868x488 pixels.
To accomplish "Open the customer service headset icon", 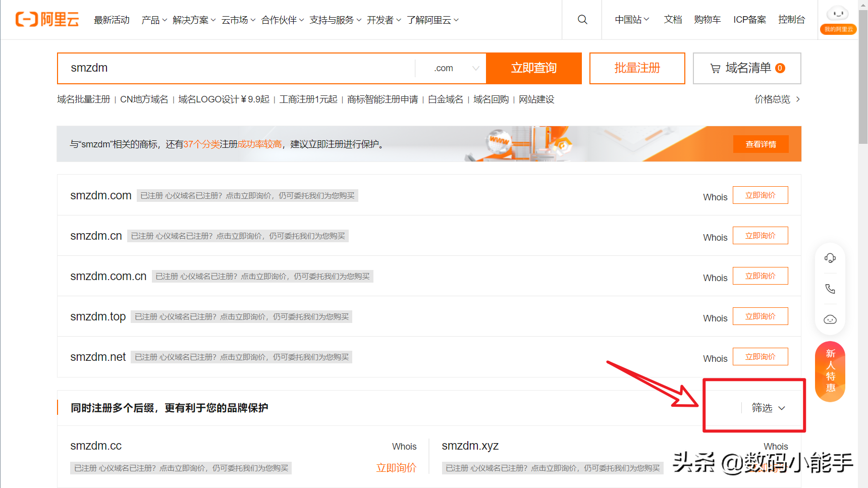I will tap(830, 258).
